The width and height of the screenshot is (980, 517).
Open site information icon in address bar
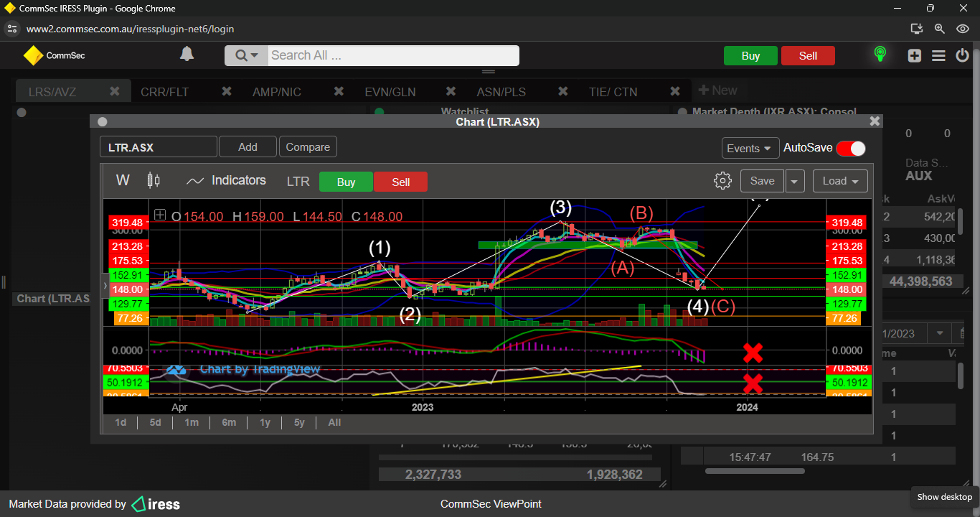pos(11,29)
